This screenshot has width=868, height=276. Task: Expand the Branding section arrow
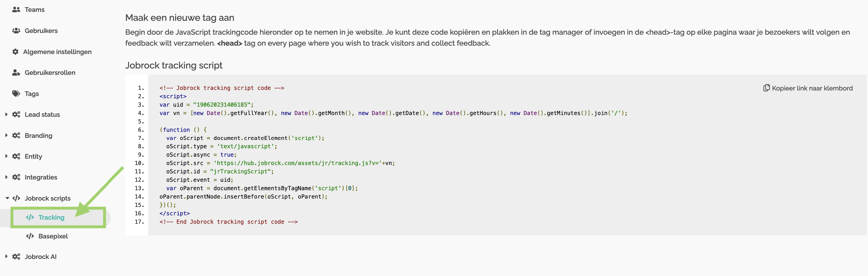coord(6,135)
